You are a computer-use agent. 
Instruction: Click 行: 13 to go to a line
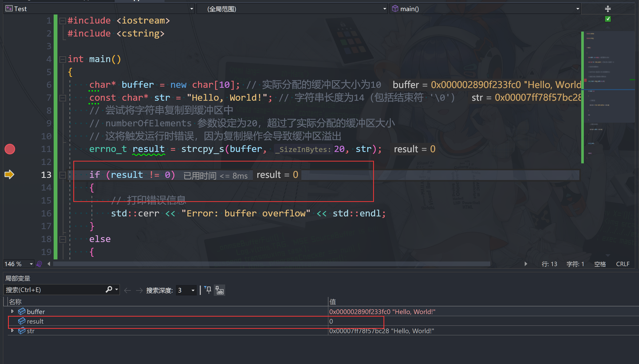tap(549, 264)
